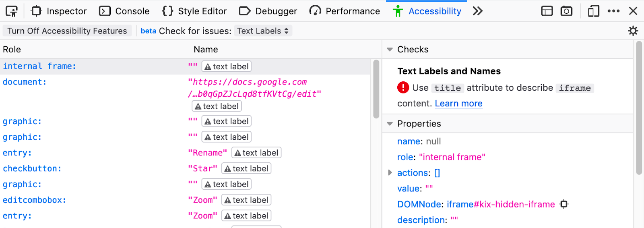The height and width of the screenshot is (228, 644).
Task: Switch to the Style Editor tab
Action: click(x=194, y=11)
